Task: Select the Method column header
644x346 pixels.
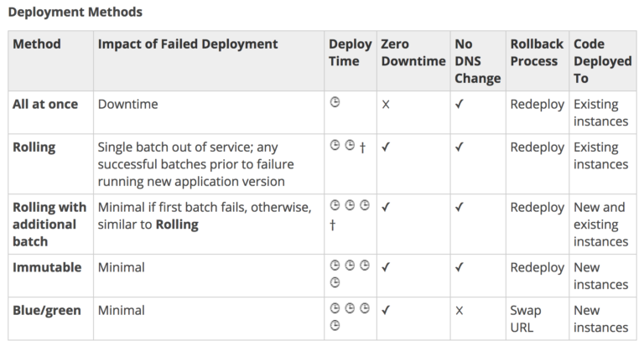Action: 37,44
